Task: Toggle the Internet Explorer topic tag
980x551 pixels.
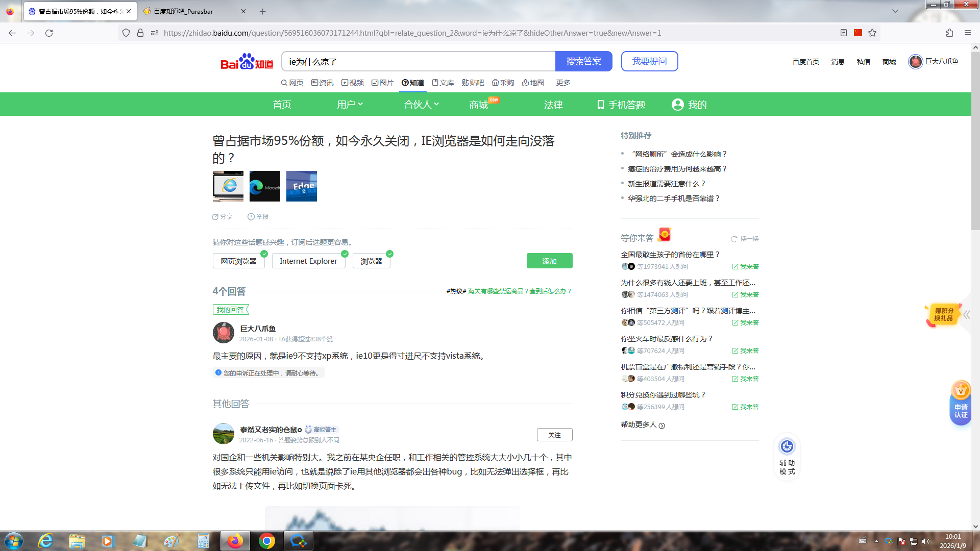Action: pos(308,261)
